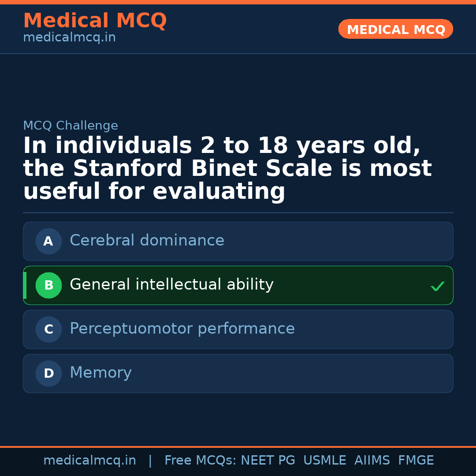Click the letter A circle icon
The height and width of the screenshot is (476, 476).
pyautogui.click(x=48, y=241)
